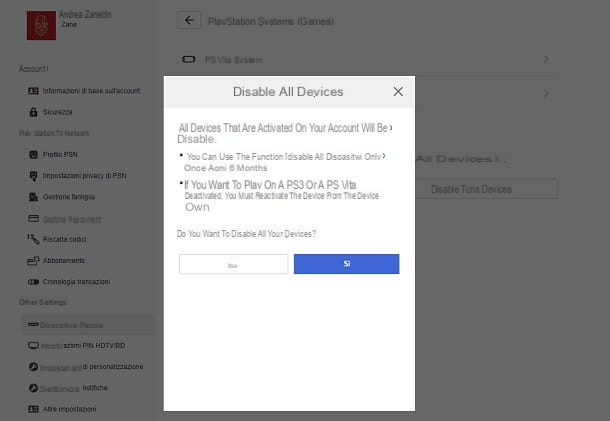
Task: Open the PIN HDTV/BD settings entry
Action: click(83, 346)
